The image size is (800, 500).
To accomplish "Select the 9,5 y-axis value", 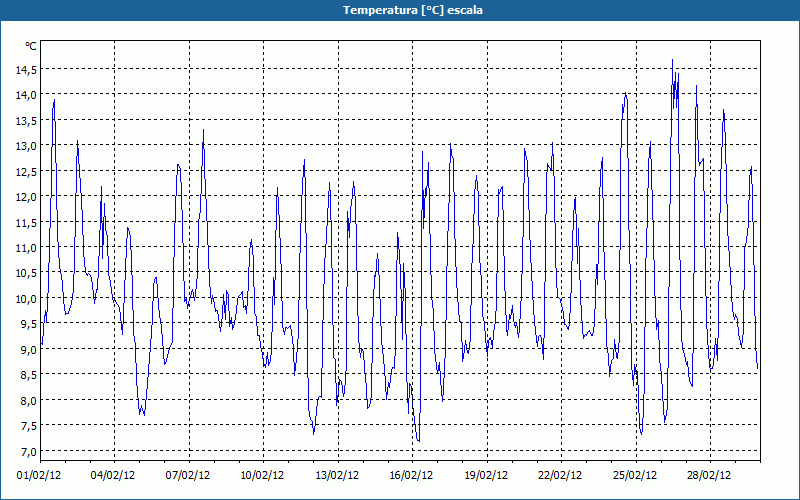I will coord(29,323).
